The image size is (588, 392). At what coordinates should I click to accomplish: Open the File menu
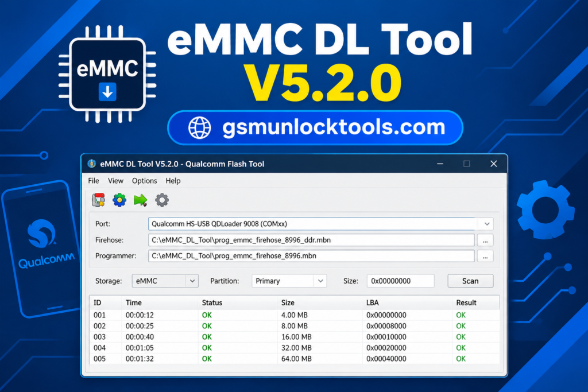tap(94, 181)
